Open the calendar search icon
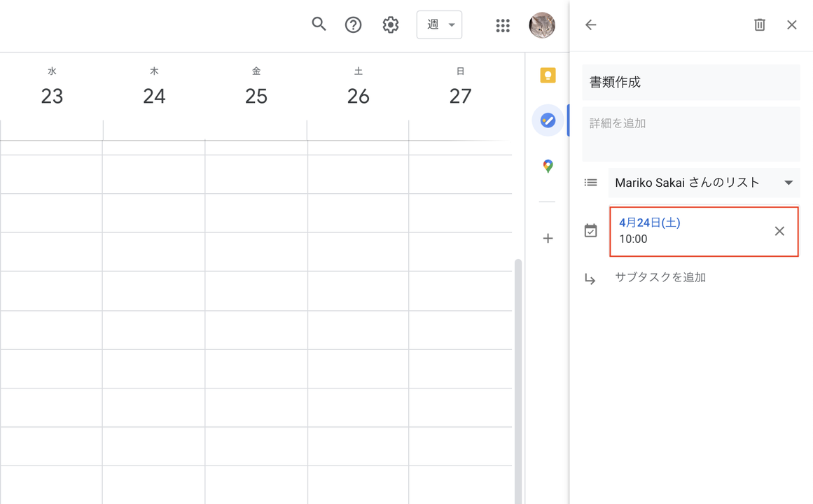This screenshot has width=813, height=504. coord(319,24)
